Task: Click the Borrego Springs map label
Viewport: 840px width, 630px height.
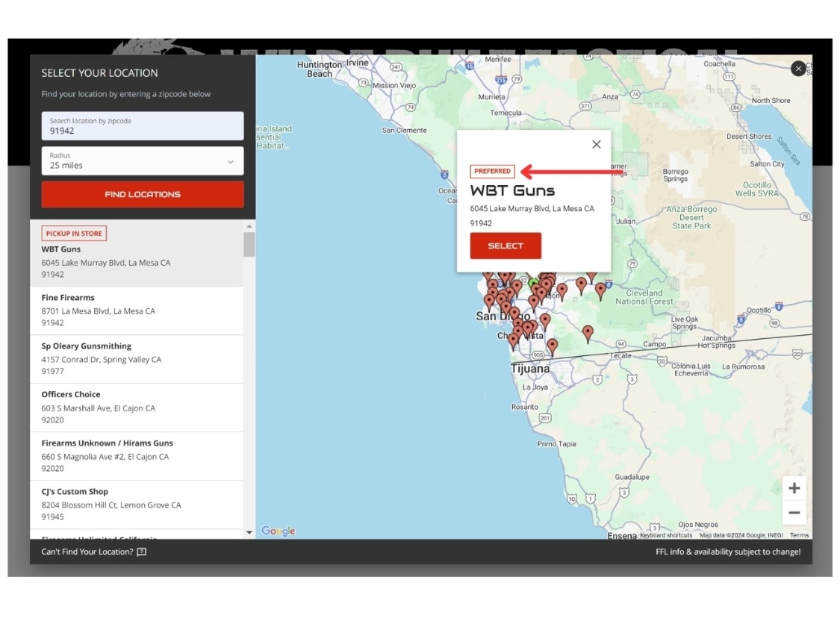Action: pos(676,175)
